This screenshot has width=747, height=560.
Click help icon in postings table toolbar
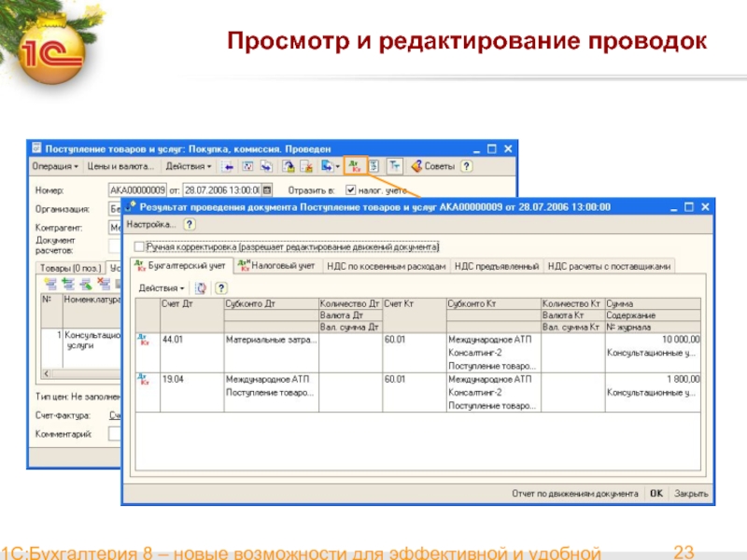(x=220, y=288)
